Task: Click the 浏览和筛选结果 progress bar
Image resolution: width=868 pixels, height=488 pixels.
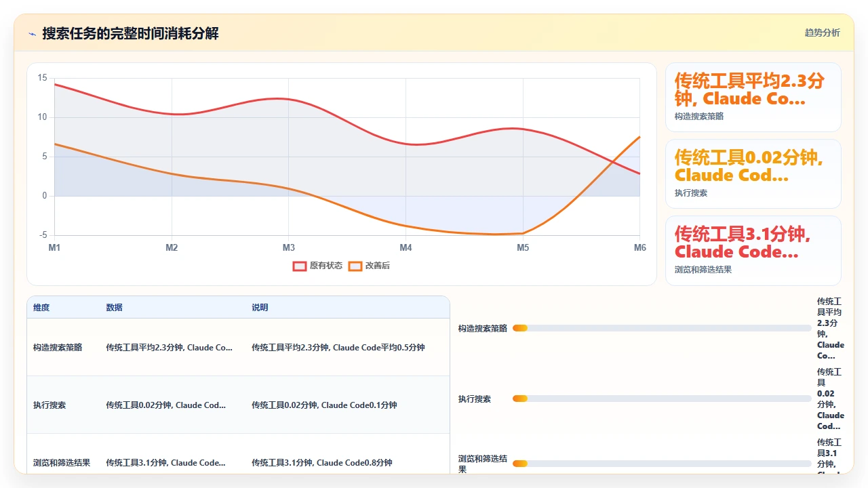Action: [662, 464]
